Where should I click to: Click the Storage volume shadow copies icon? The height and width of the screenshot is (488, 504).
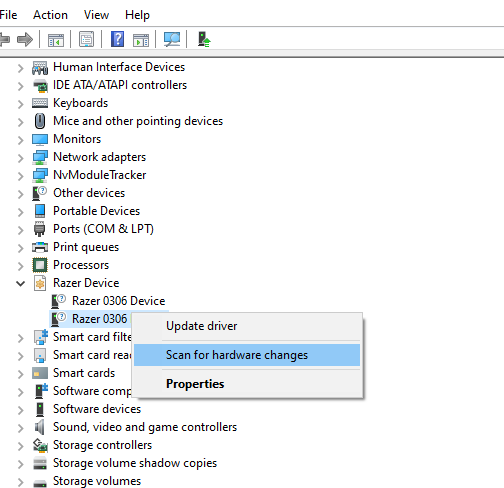pos(40,463)
